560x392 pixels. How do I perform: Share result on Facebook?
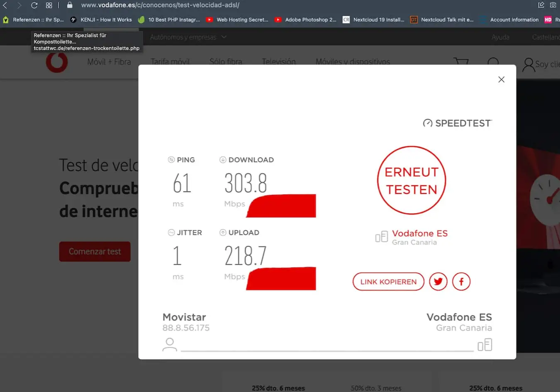click(461, 282)
